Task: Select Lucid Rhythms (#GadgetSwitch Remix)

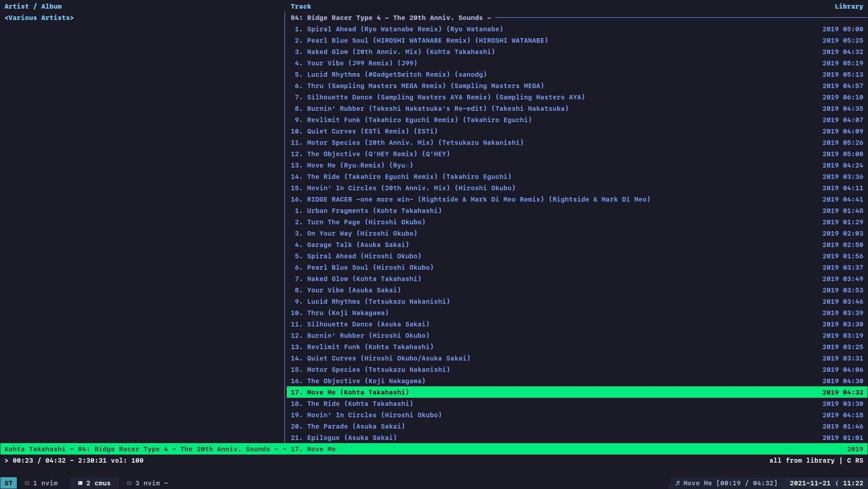Action: point(577,74)
